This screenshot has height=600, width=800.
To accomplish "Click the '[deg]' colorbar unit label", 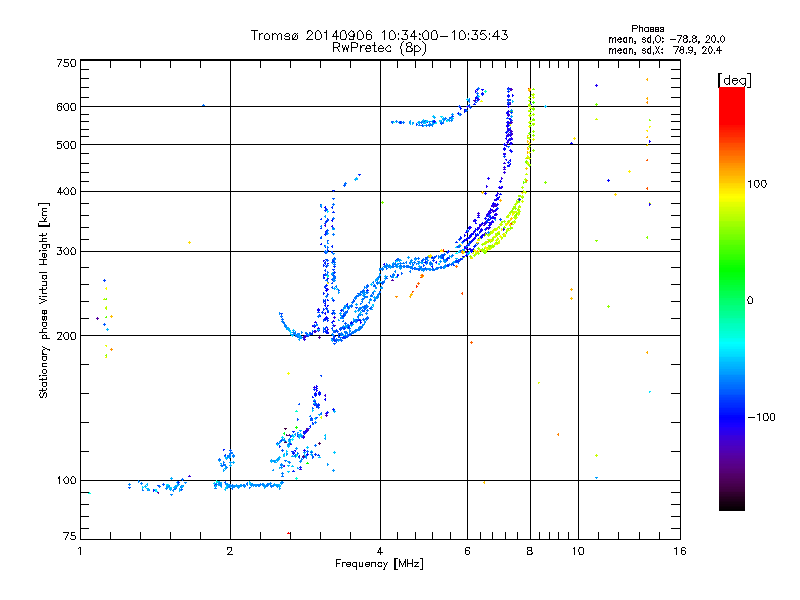I will 734,81.
